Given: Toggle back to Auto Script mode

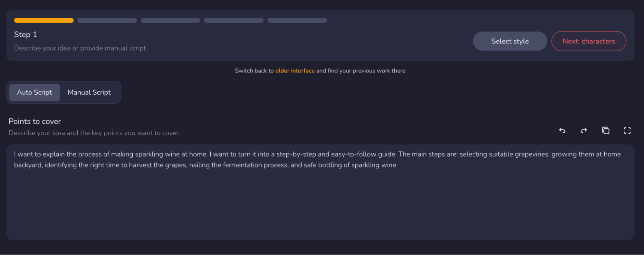Looking at the screenshot, I should pos(34,92).
